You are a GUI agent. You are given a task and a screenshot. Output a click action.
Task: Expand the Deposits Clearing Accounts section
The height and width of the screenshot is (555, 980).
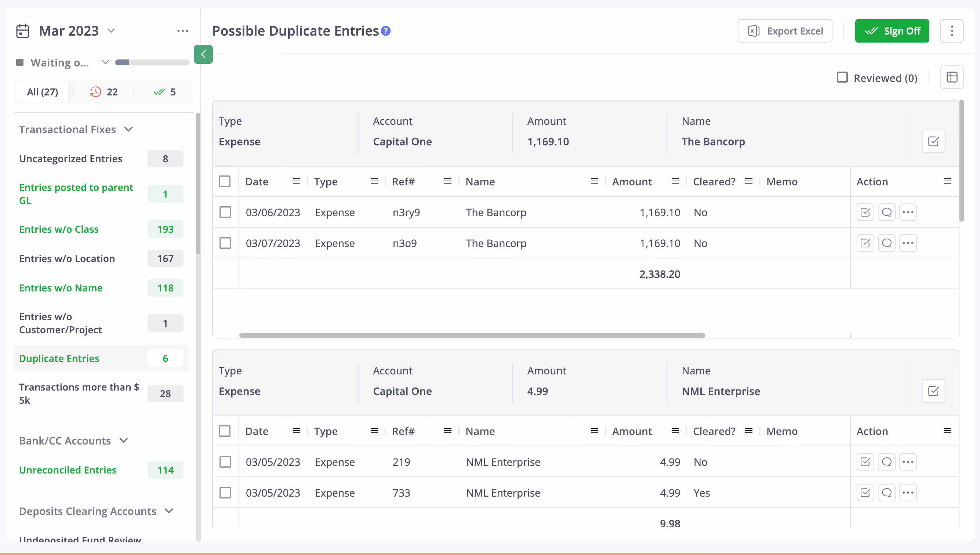click(x=169, y=511)
